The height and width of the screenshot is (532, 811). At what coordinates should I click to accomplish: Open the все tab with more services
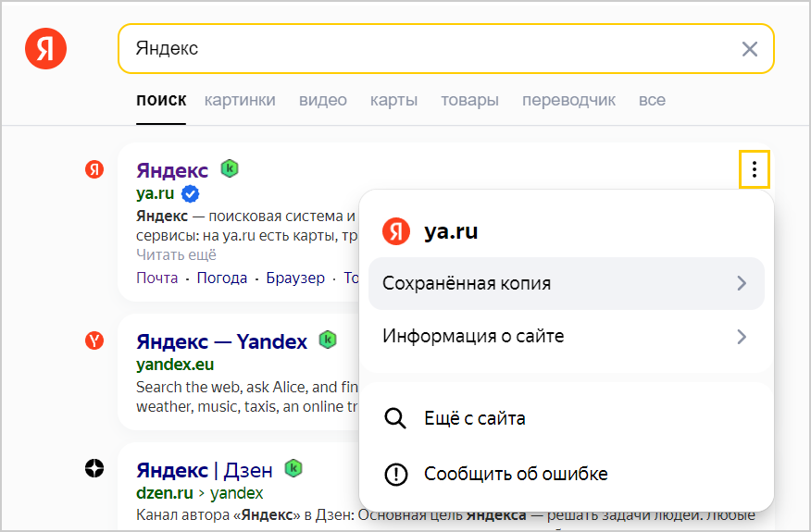(652, 100)
